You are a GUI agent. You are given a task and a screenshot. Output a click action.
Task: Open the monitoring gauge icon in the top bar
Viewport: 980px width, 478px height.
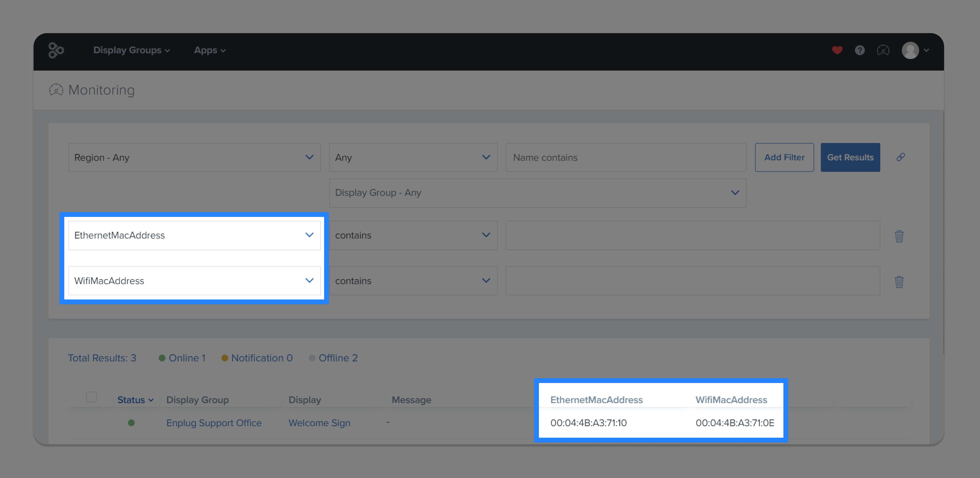click(883, 50)
